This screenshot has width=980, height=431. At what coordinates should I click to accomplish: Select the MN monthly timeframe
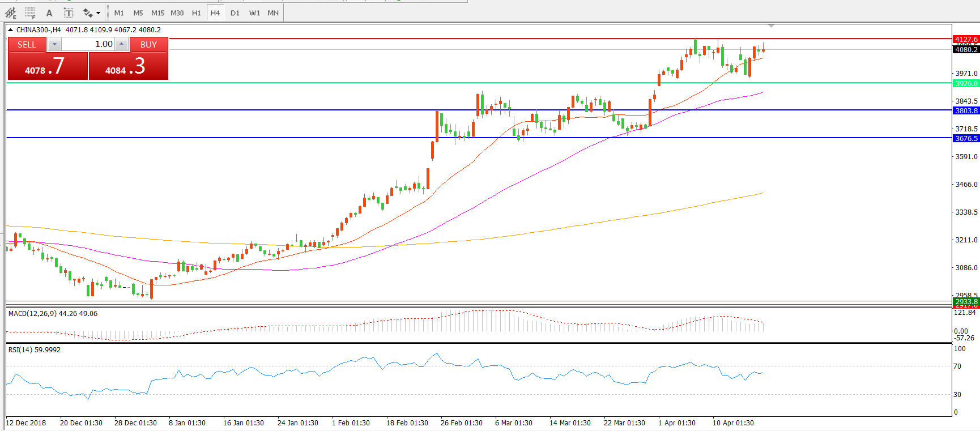click(x=273, y=12)
